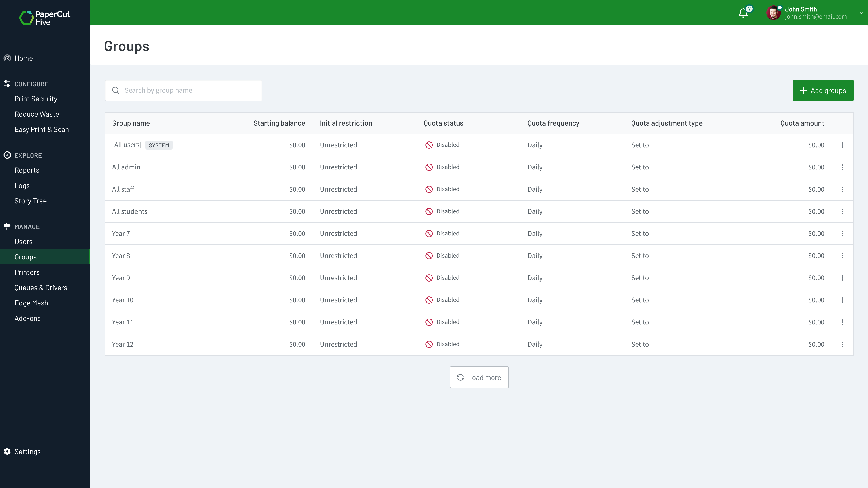Click the Load more button
Image resolution: width=868 pixels, height=488 pixels.
coord(479,378)
